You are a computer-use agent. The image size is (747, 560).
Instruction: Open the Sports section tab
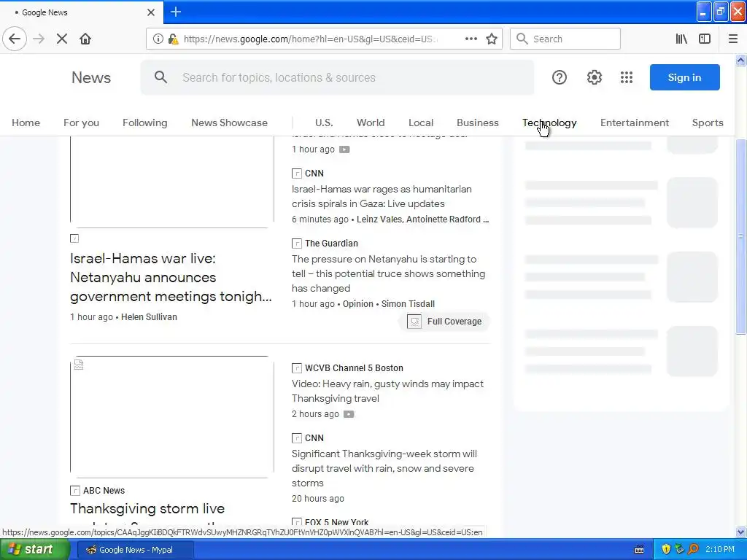pos(708,122)
